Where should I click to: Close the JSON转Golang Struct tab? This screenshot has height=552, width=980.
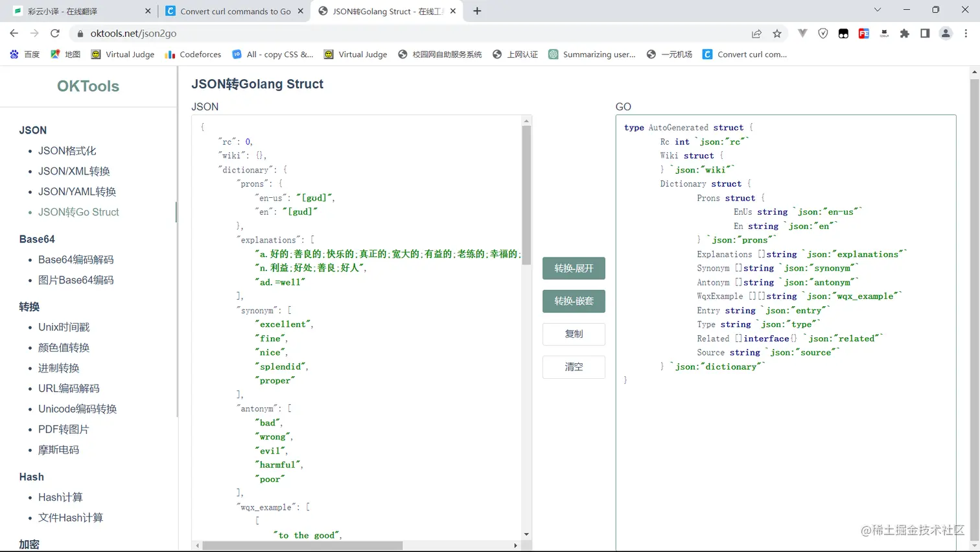click(x=453, y=11)
